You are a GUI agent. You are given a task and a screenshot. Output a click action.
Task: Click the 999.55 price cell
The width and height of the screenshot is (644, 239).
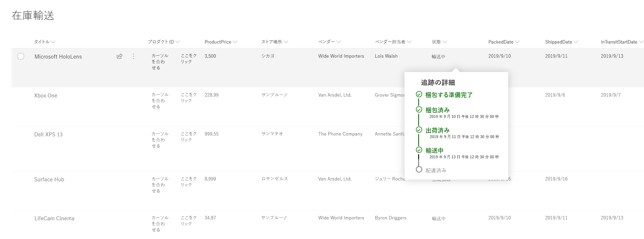click(x=211, y=134)
